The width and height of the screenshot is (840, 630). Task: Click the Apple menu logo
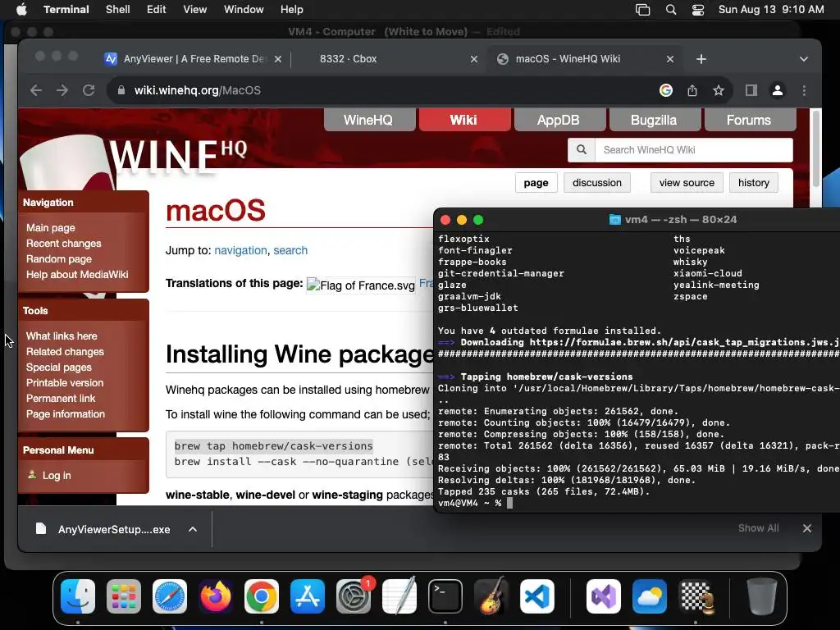click(x=21, y=9)
